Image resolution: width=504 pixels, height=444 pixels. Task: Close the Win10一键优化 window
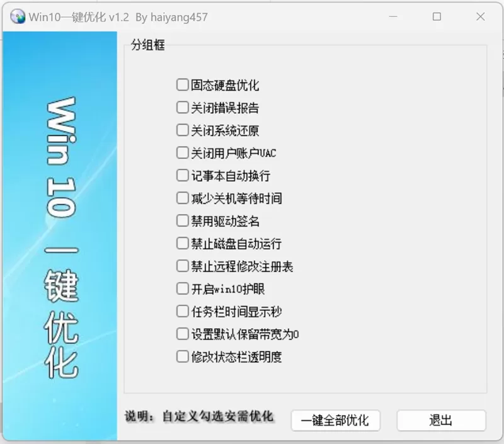(480, 16)
